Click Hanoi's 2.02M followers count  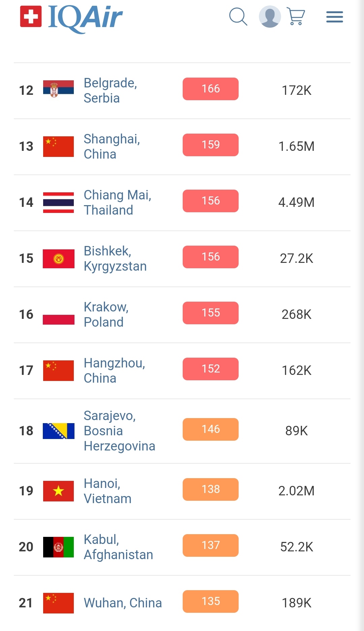click(296, 491)
